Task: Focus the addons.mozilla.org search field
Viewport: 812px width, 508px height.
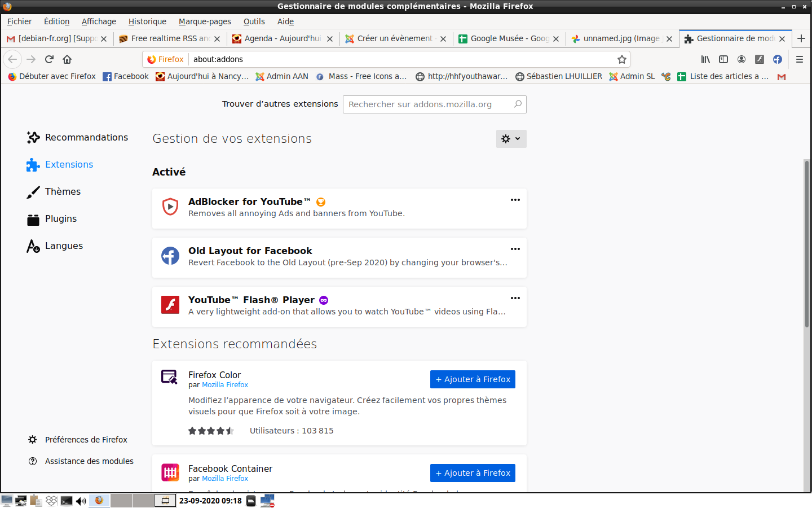Action: (435, 104)
